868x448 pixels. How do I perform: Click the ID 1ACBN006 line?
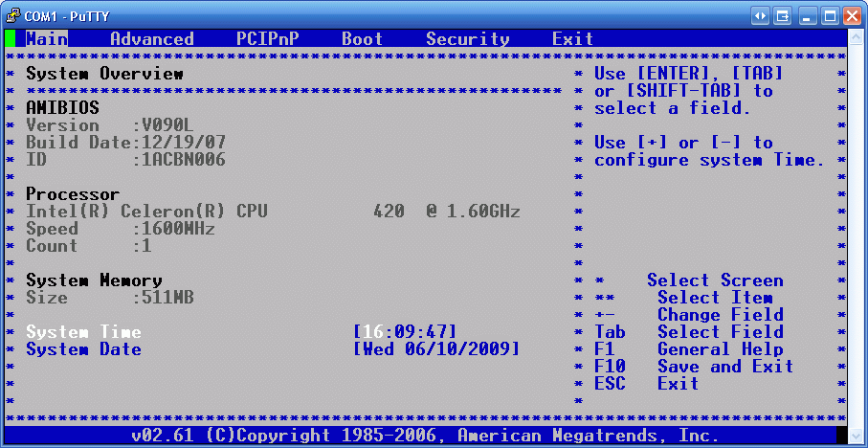point(125,160)
